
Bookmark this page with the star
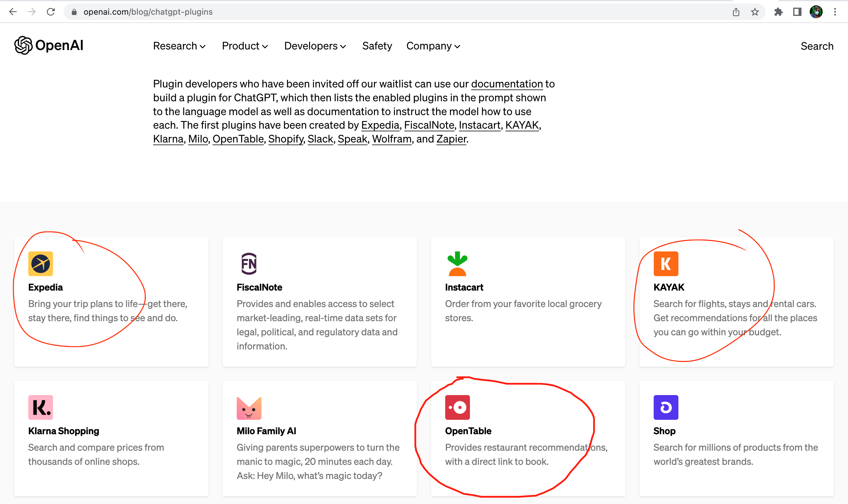(755, 12)
